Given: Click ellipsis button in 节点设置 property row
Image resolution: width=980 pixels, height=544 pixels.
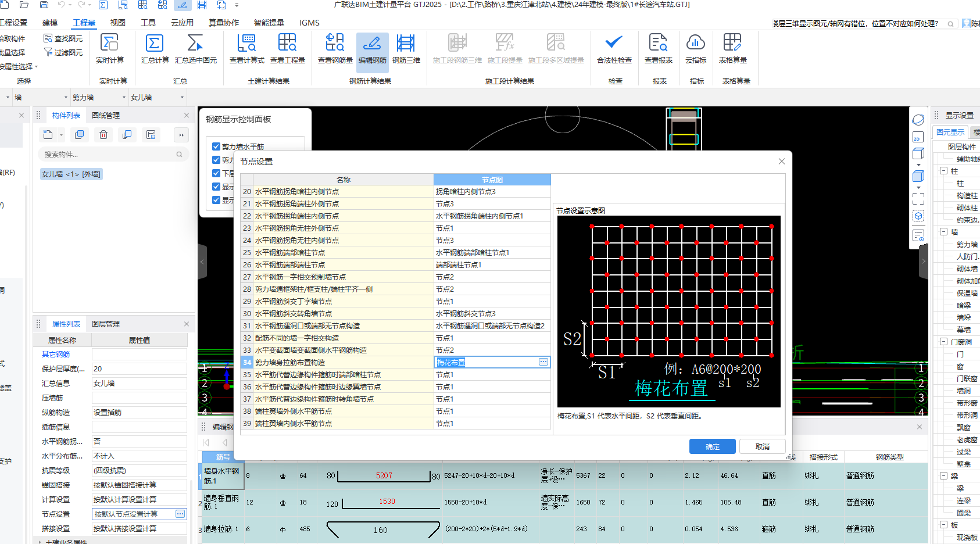Looking at the screenshot, I should click(x=180, y=514).
